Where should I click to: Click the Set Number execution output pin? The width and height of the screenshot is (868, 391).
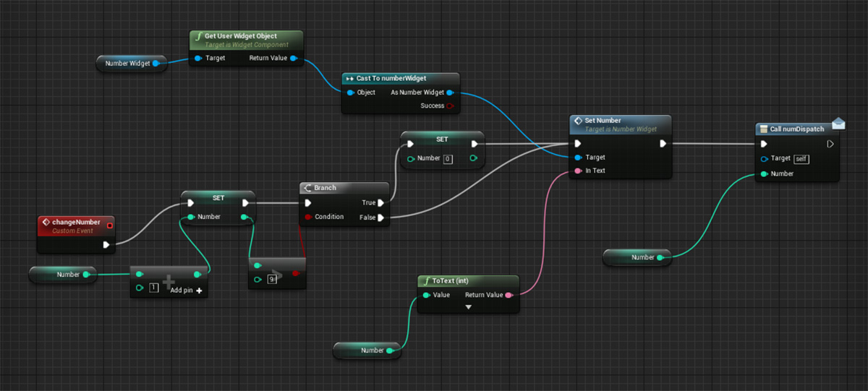663,144
